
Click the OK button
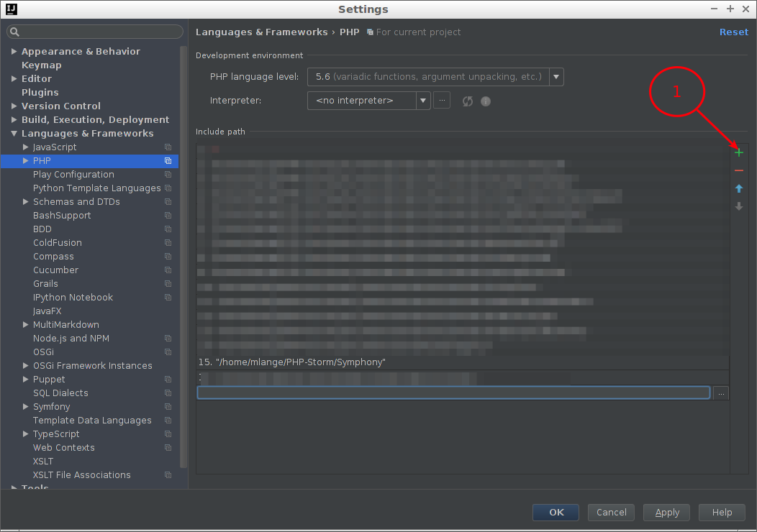(556, 512)
